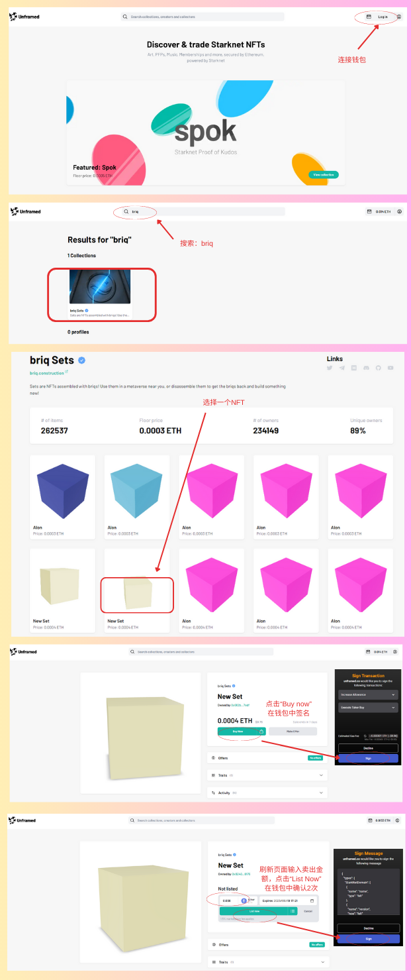Open the briq.construction link

(x=47, y=373)
